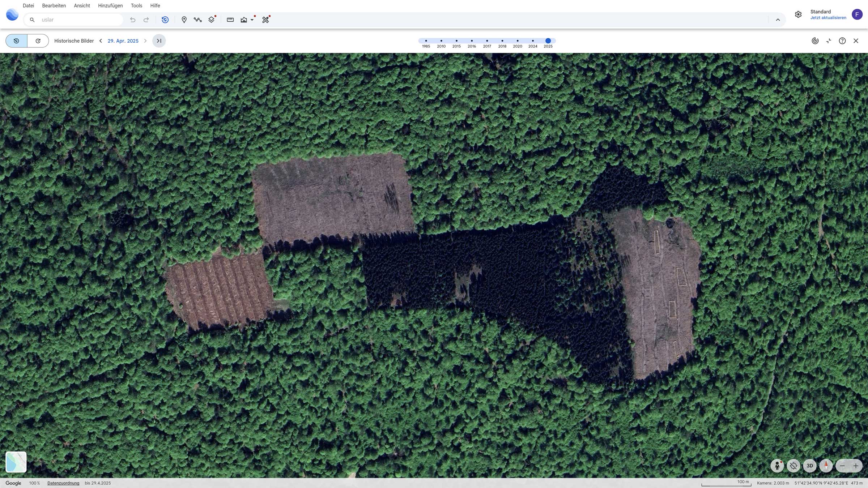Go to the previous image date
Viewport: 868px width, 488px height.
click(x=101, y=41)
